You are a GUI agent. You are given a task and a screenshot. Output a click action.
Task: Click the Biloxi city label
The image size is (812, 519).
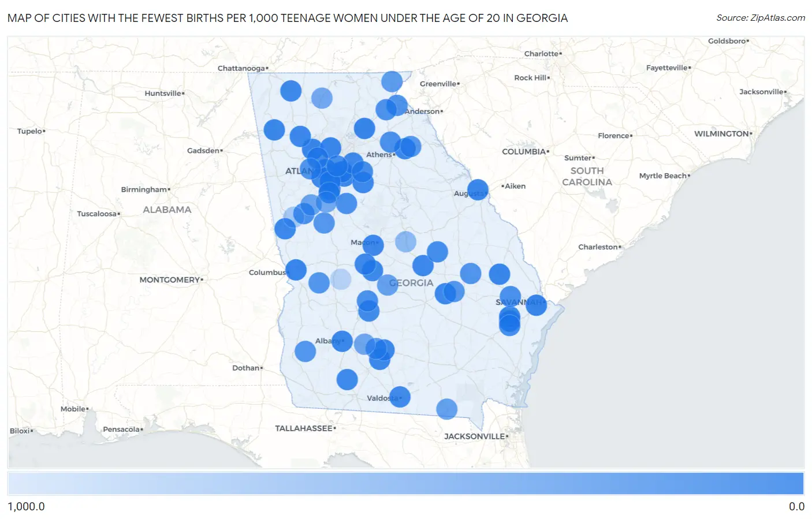pos(20,431)
